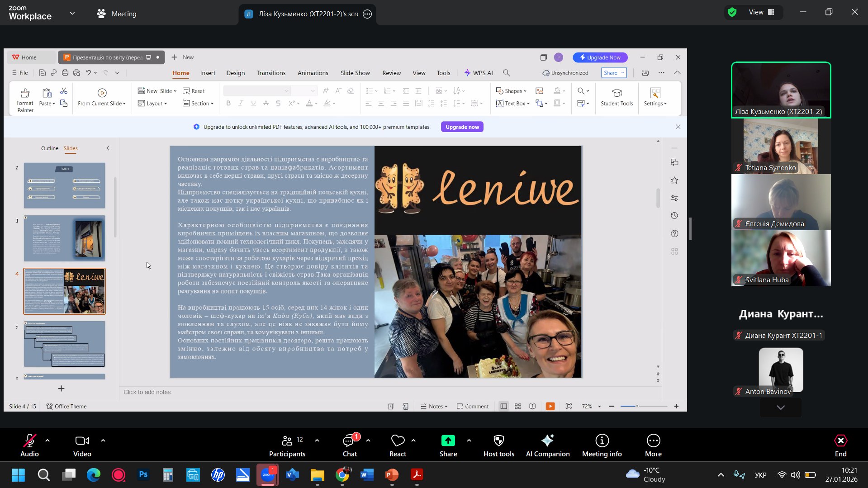Unmute the Zoom Audio microphone

point(29,445)
